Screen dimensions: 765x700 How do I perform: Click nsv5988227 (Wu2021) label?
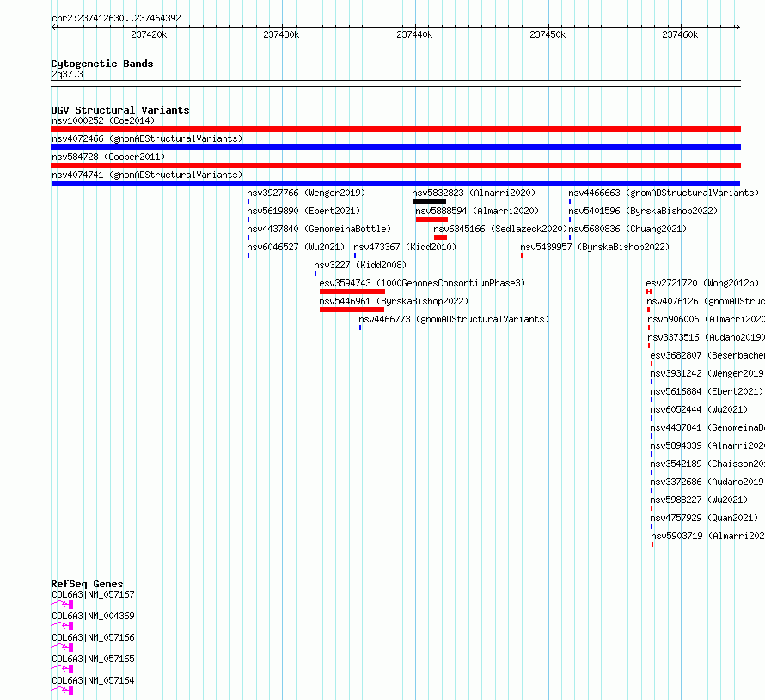pyautogui.click(x=699, y=500)
